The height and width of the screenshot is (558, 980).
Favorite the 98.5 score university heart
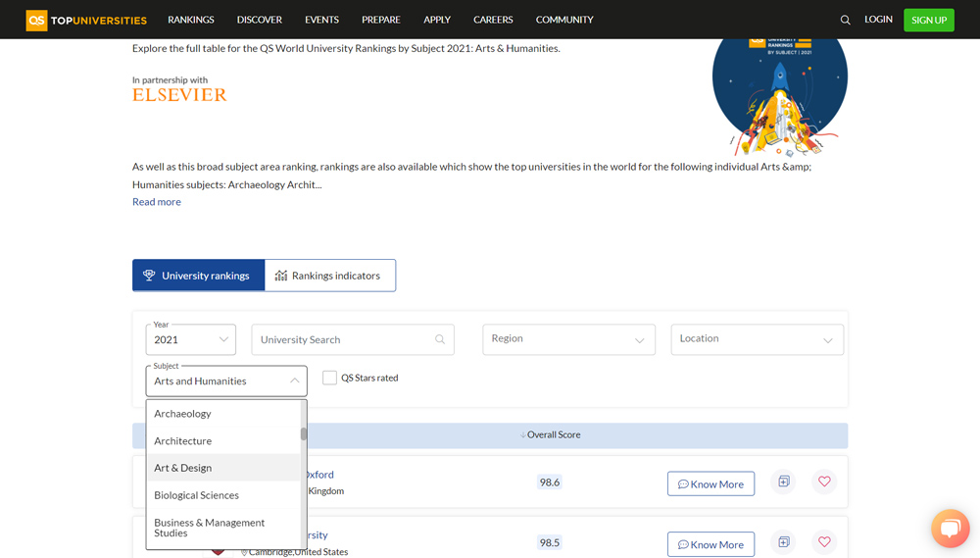point(824,541)
